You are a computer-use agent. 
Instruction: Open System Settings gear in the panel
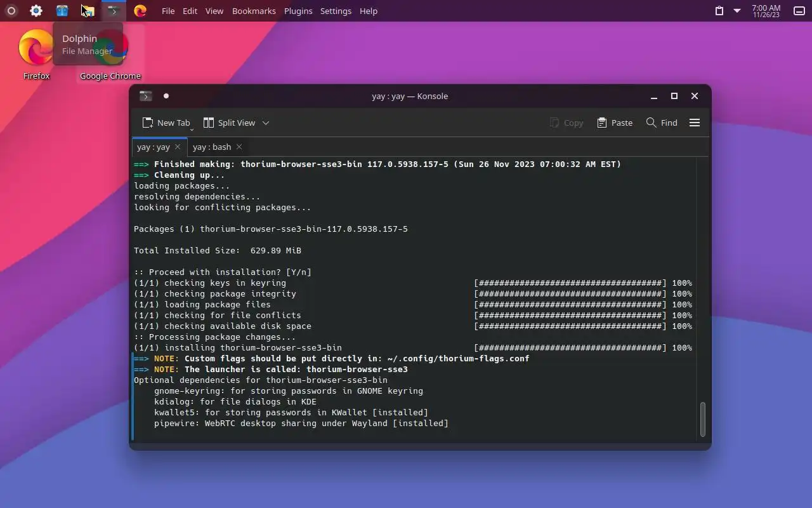[36, 11]
